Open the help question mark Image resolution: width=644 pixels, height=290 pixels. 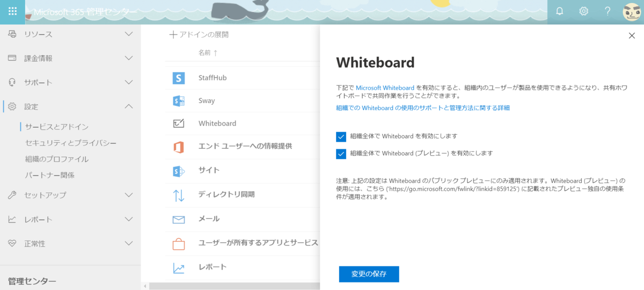[608, 11]
